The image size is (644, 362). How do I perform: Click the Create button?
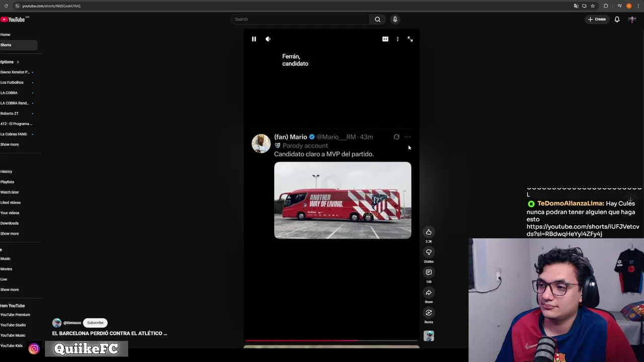597,19
